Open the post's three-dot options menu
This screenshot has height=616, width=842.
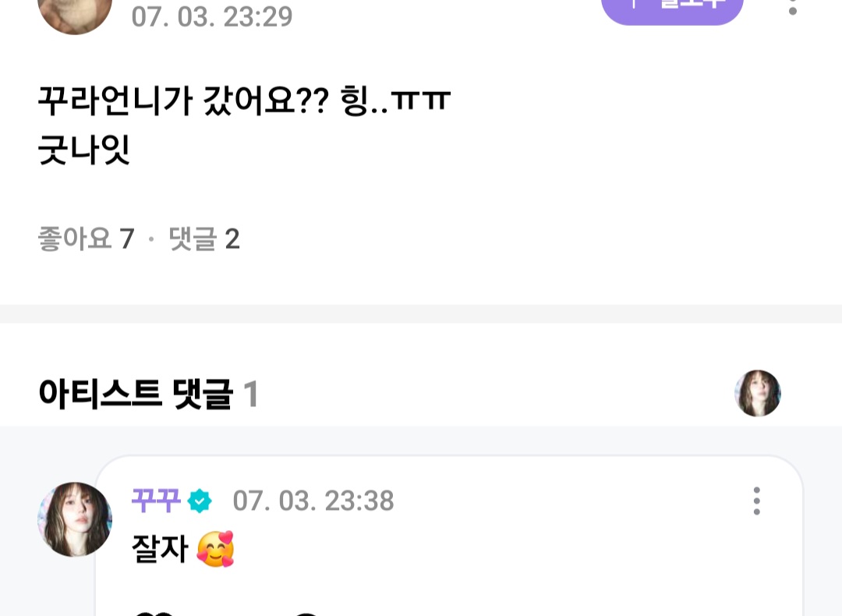793,8
